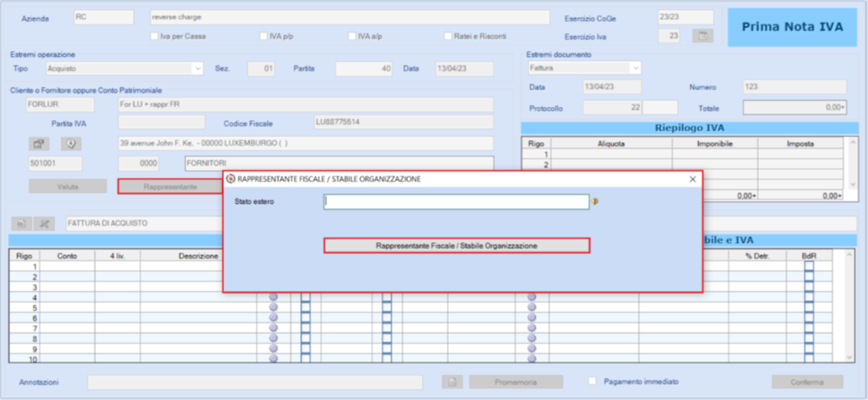Image resolution: width=868 pixels, height=400 pixels.
Task: Open the Promemoria button
Action: click(x=516, y=382)
